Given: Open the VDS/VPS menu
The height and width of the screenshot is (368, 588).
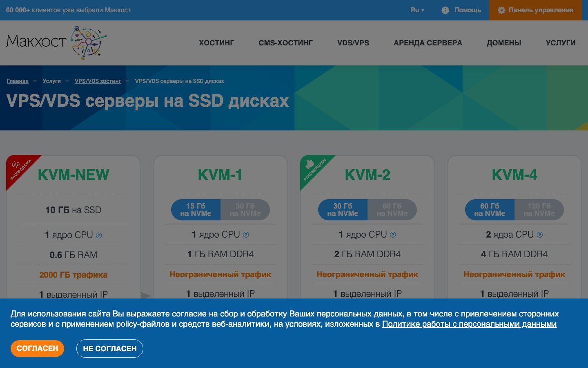Looking at the screenshot, I should (x=353, y=43).
